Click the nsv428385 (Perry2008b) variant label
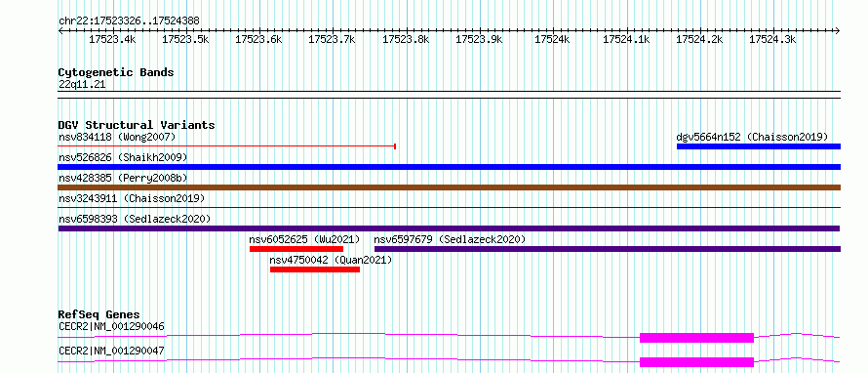The width and height of the screenshot is (868, 373). pos(123,178)
